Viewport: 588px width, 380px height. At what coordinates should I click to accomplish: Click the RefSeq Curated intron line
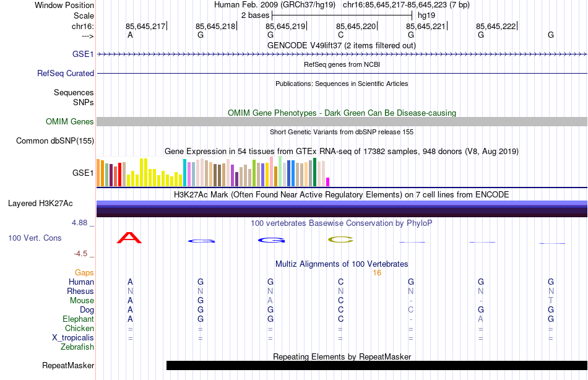[342, 73]
